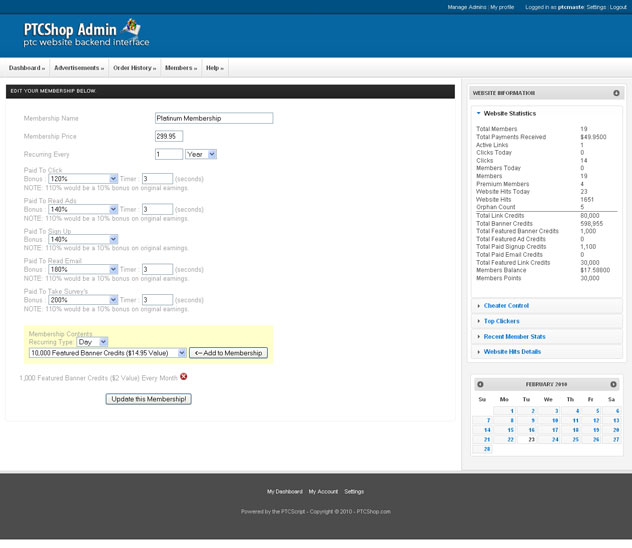
Task: Remove the 1,000 Featured Banner Credits item
Action: tap(183, 376)
